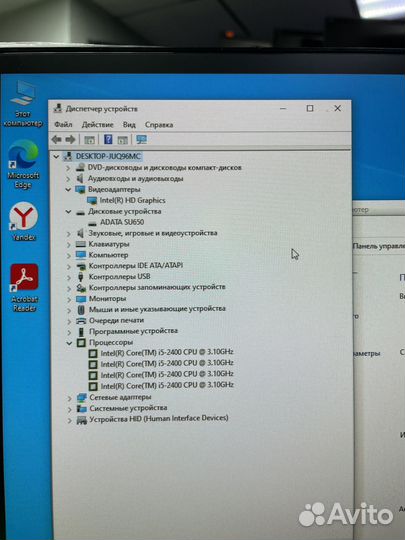The width and height of the screenshot is (405, 540).
Task: Expand Сетевые адаптеры category
Action: [70, 398]
